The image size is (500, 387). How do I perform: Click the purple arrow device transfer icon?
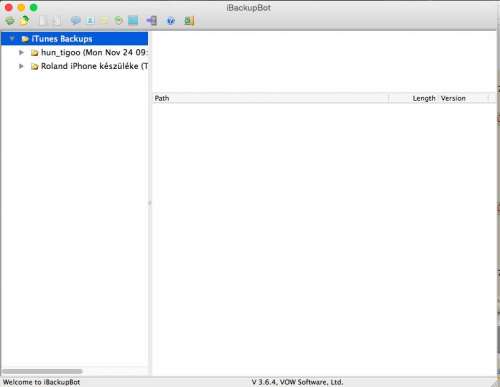(x=152, y=21)
